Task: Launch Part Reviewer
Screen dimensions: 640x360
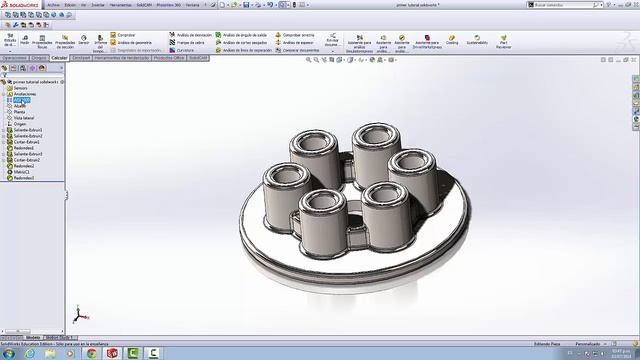Action: (x=503, y=42)
